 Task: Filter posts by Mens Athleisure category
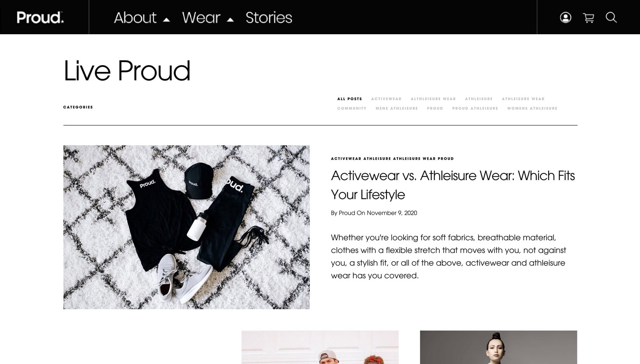(x=397, y=109)
